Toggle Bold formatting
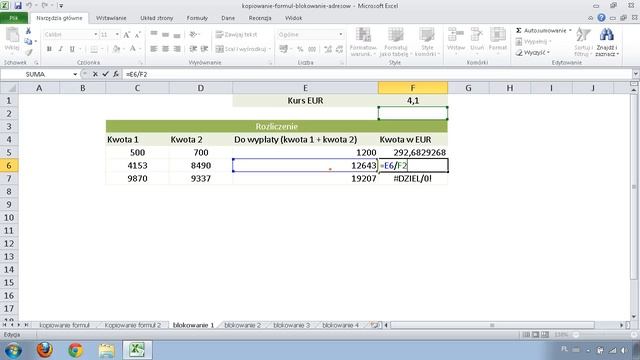 (49, 49)
